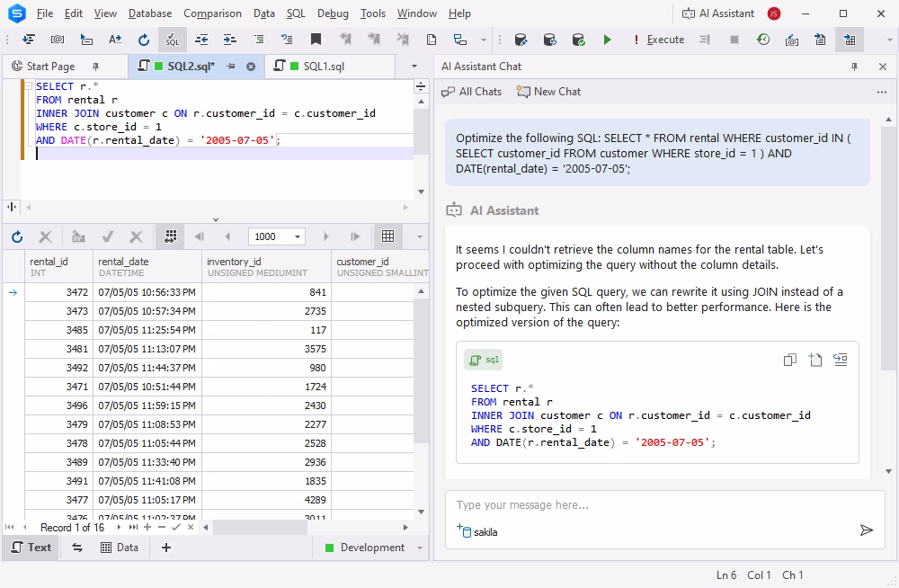Screen dimensions: 899x588
Task: Pin the AI Assistant Chat panel
Action: coord(854,67)
